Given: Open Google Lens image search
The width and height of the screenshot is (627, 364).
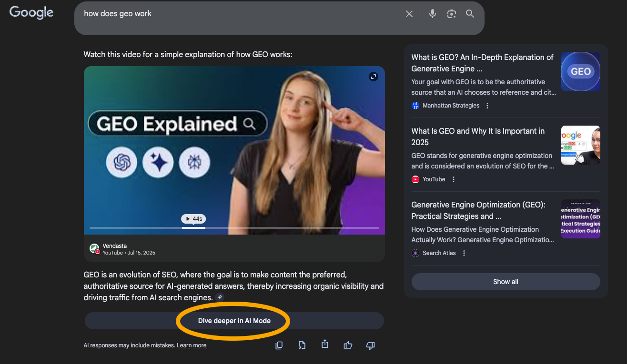Looking at the screenshot, I should (x=451, y=14).
